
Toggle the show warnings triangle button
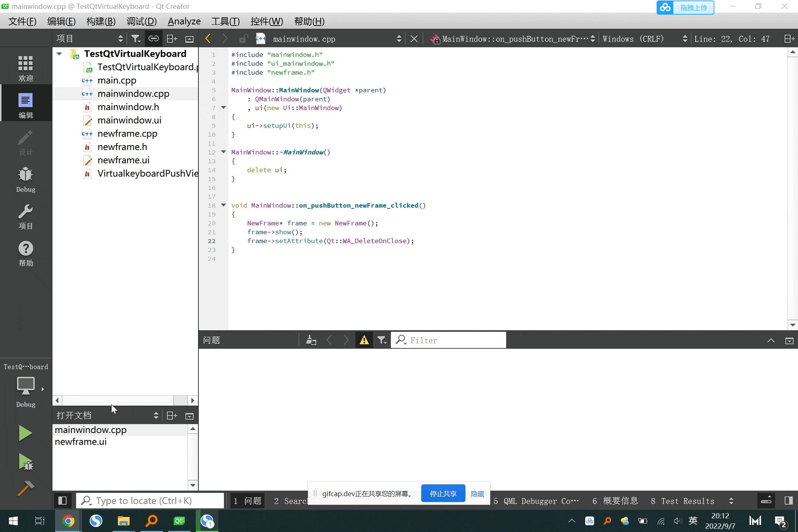pos(364,340)
